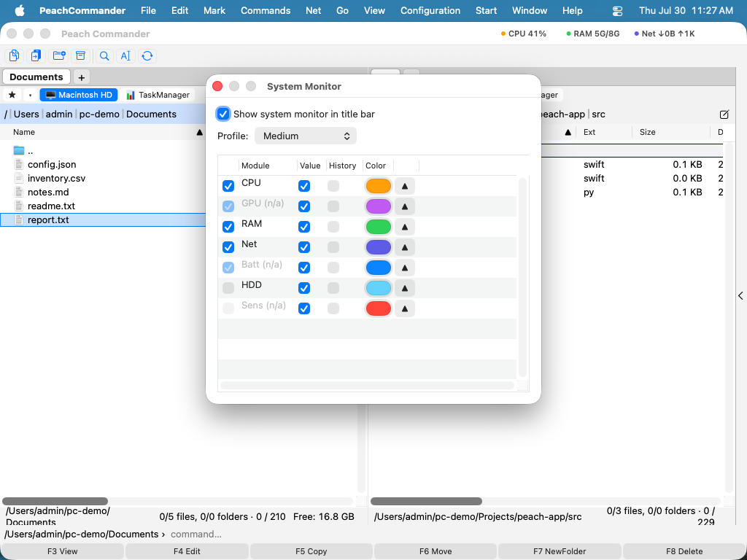Image resolution: width=747 pixels, height=560 pixels.
Task: Open color popup arrow for Net row
Action: (404, 248)
